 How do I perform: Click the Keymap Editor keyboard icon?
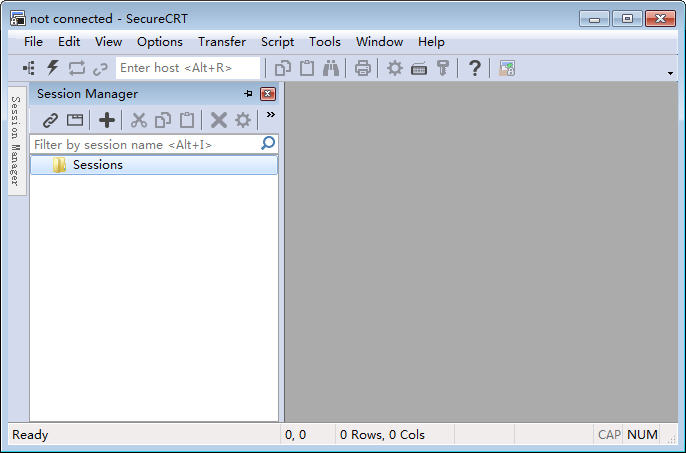pos(419,69)
